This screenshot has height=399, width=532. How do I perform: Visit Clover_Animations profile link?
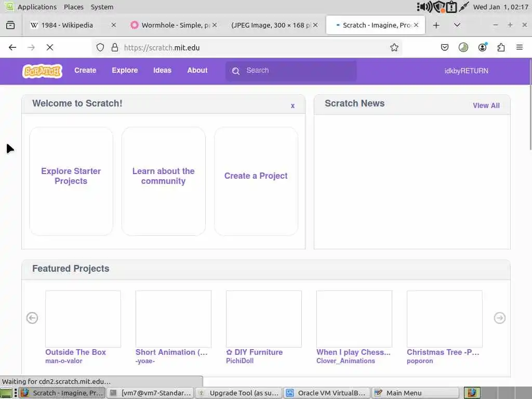pos(345,361)
